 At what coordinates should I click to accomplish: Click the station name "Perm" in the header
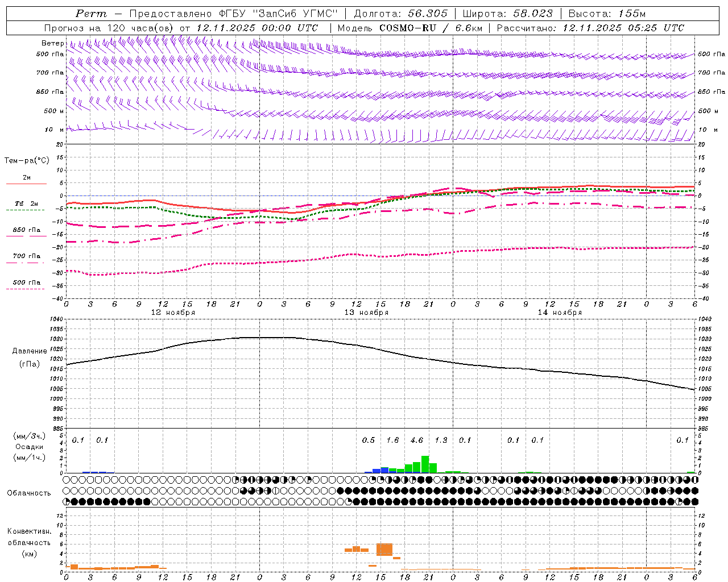tap(92, 14)
